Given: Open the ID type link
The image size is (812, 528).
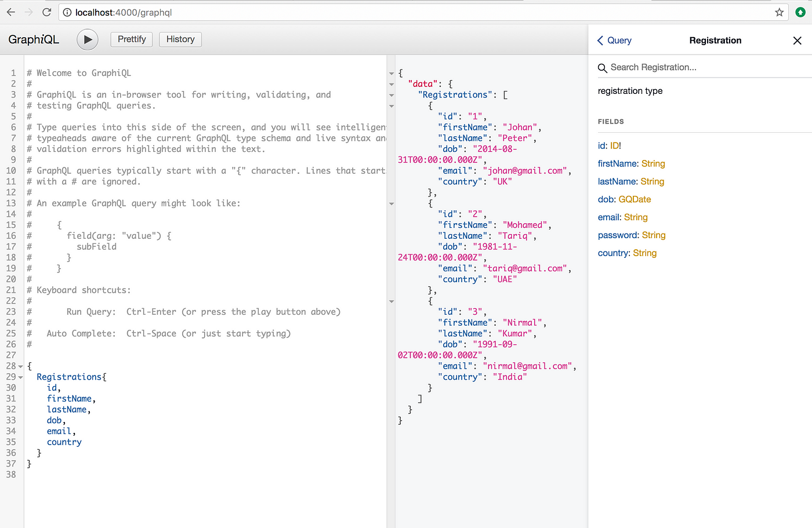Looking at the screenshot, I should point(614,145).
